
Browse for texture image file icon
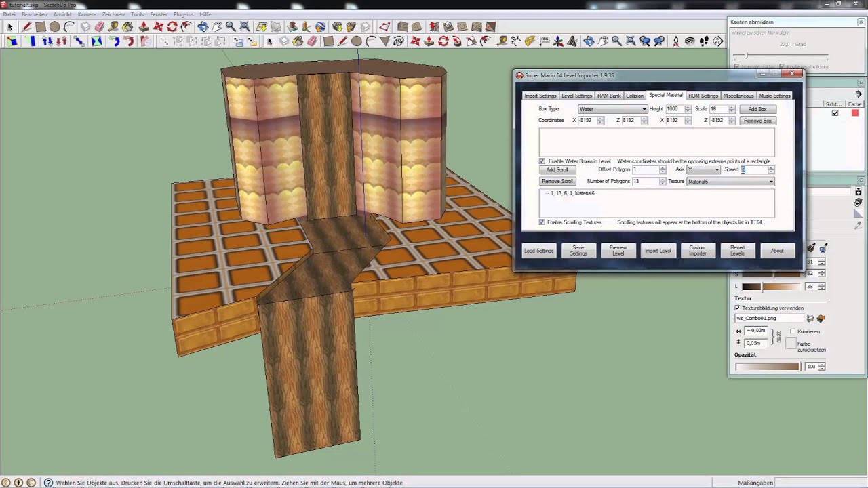point(810,319)
